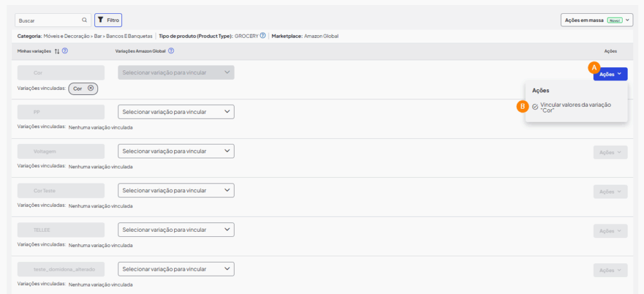Remove the linked Cor variation chip
Viewport: 644px width, 294px height.
91,89
